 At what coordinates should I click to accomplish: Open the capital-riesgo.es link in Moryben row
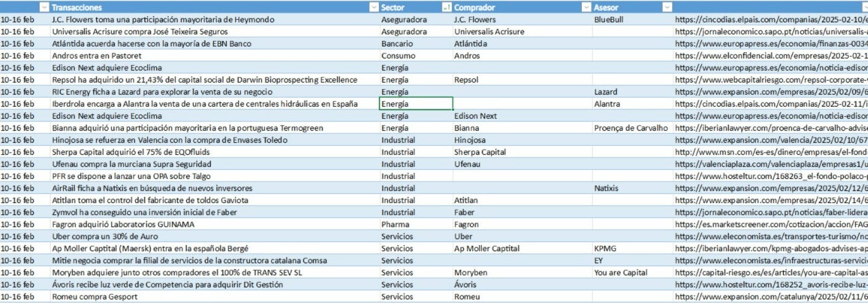tap(771, 272)
